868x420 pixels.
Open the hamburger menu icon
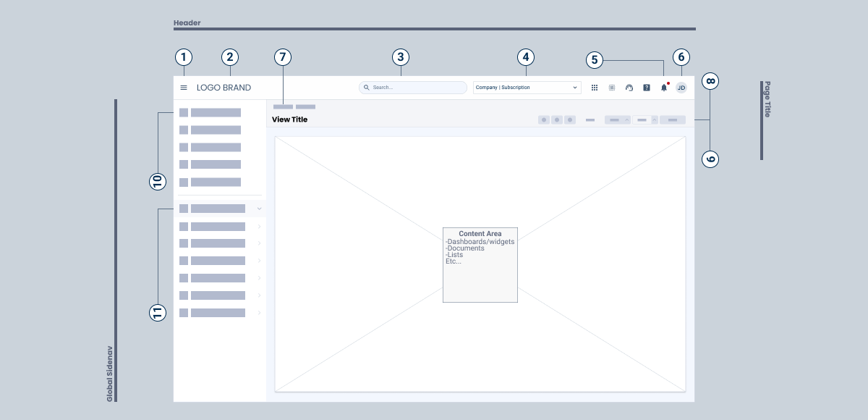click(x=184, y=88)
